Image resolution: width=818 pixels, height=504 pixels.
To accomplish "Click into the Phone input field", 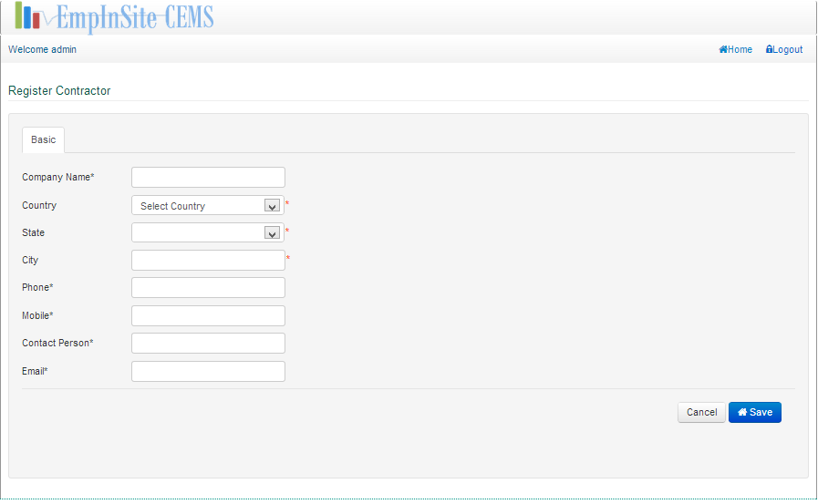I will click(x=208, y=288).
